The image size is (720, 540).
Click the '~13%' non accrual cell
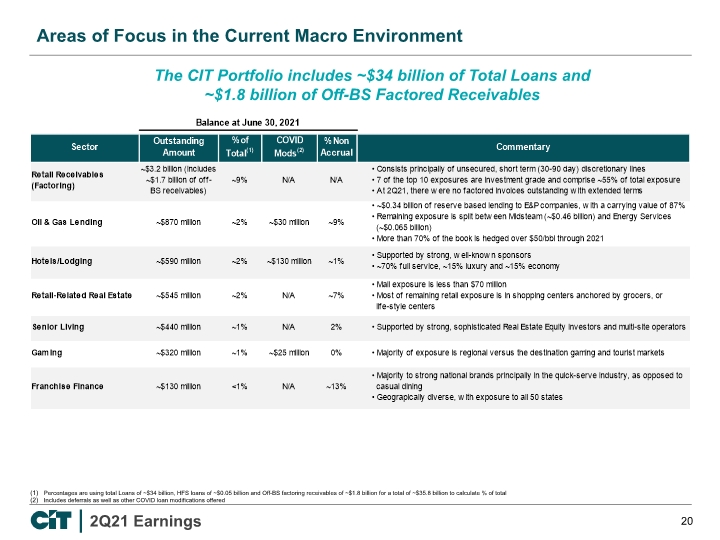click(336, 386)
